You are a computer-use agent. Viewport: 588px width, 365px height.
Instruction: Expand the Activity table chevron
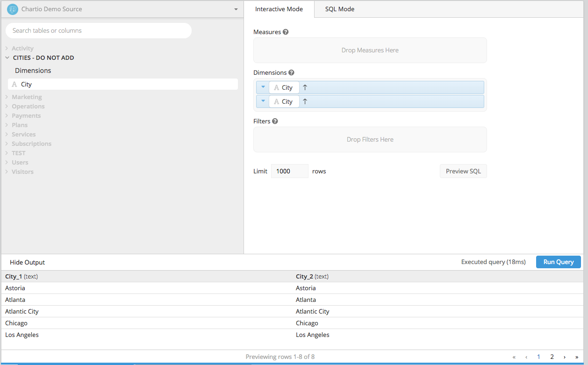click(x=7, y=49)
